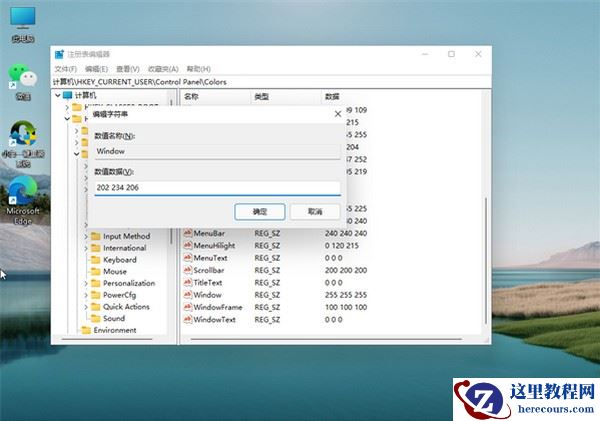Click the WindowFrame value icon
Screen dimensions: 600x421
[188, 307]
